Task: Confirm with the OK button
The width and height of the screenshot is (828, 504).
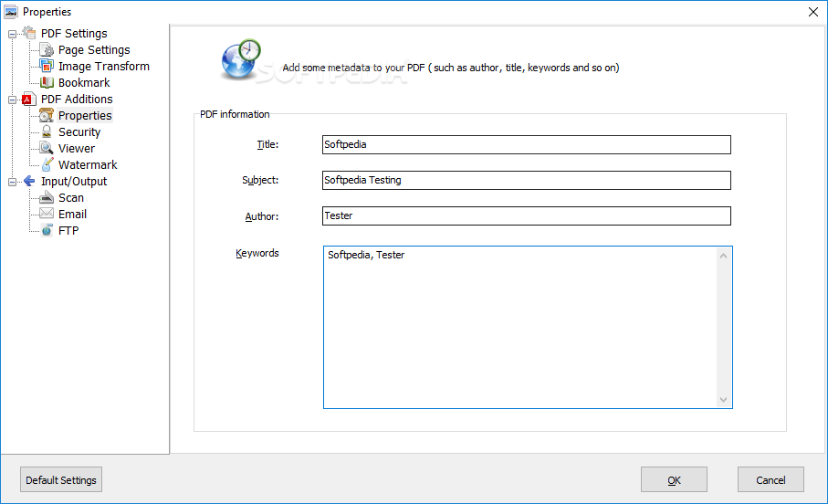Action: [674, 479]
